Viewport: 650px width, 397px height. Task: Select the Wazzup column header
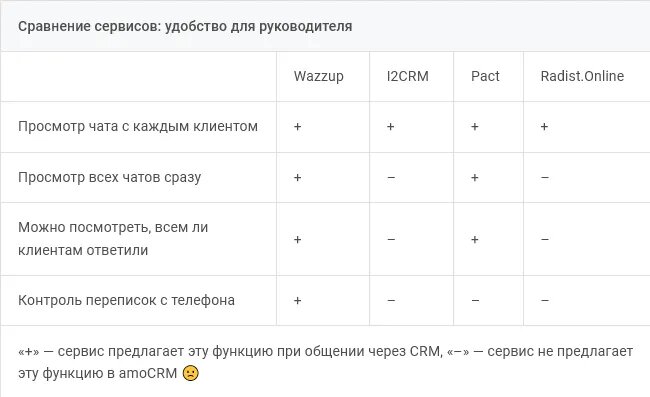click(x=318, y=76)
